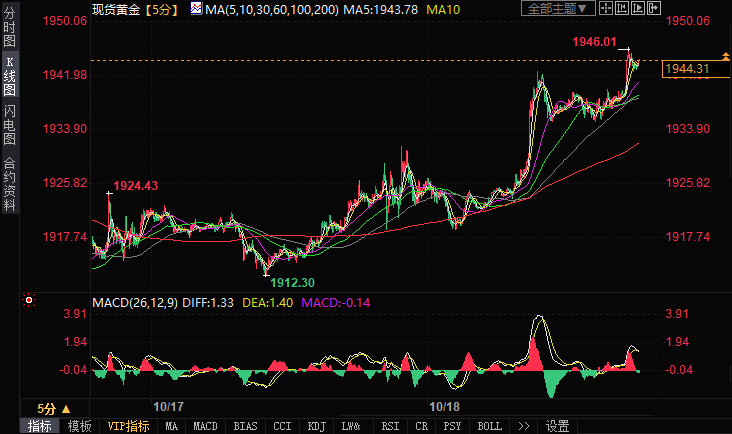Image resolution: width=732 pixels, height=434 pixels.
Task: Open the VIP指标 indicators tab
Action: coord(129,426)
